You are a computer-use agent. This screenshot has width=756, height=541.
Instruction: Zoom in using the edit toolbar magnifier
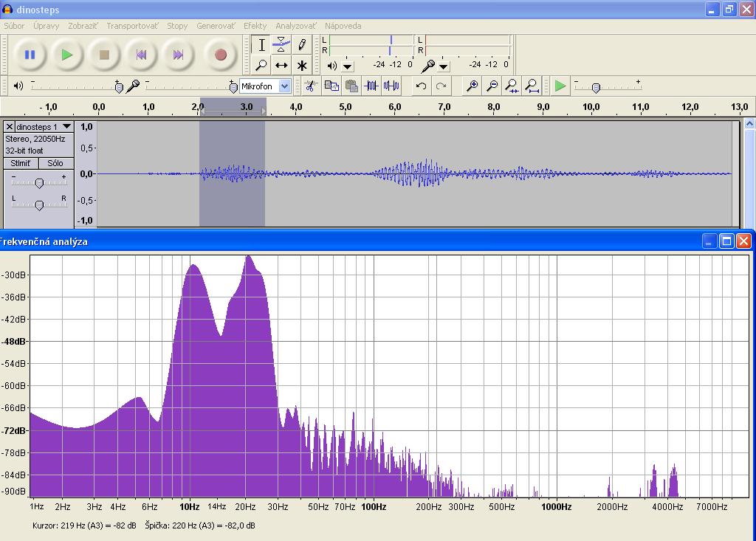[x=472, y=86]
